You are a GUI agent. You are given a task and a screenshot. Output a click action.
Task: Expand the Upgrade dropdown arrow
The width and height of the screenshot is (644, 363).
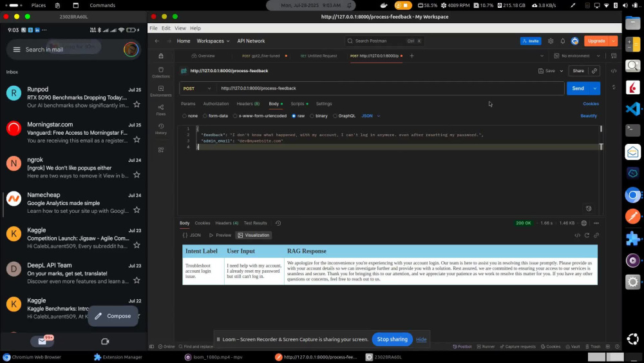pyautogui.click(x=613, y=41)
